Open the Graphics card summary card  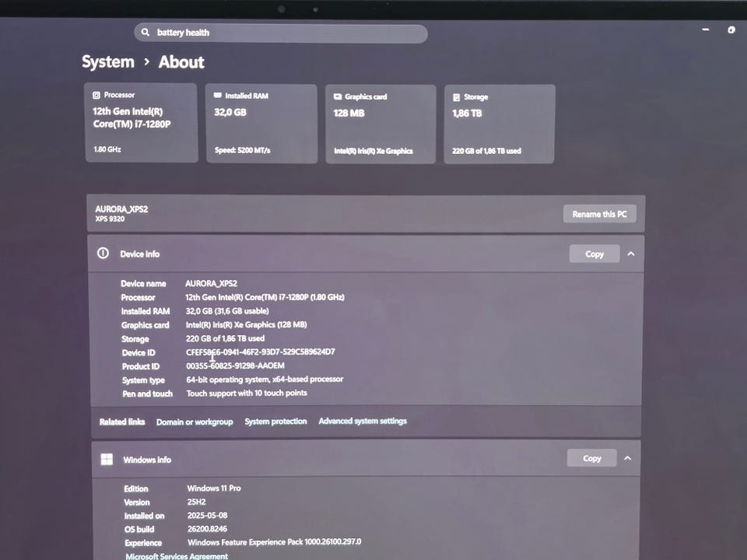click(x=381, y=124)
